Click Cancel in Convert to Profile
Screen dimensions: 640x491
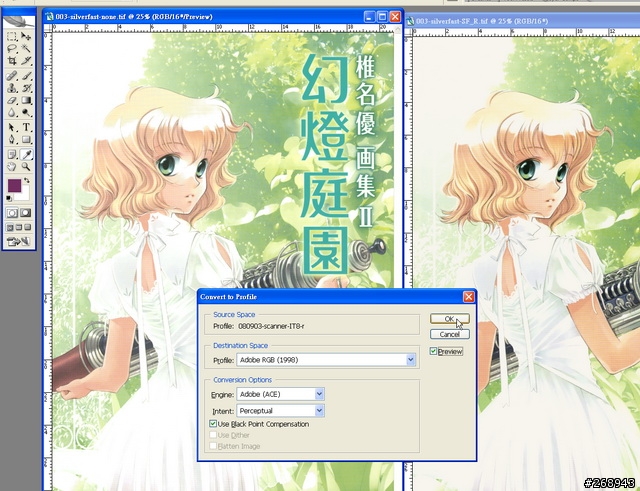449,334
